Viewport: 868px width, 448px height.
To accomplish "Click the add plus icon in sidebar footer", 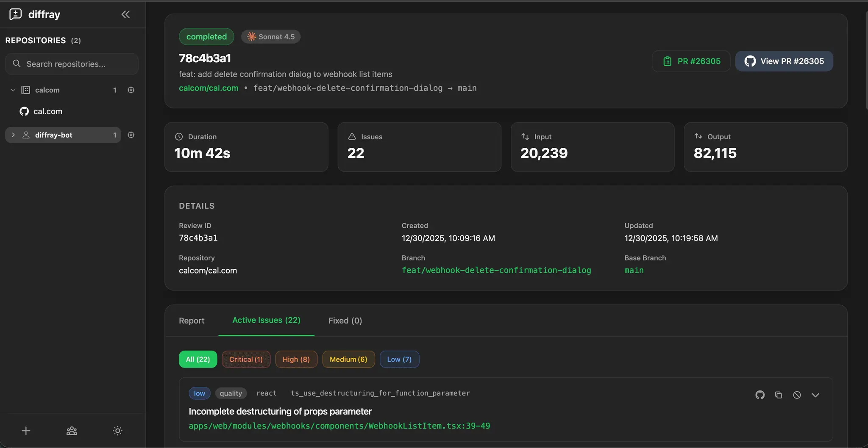I will coord(26,431).
